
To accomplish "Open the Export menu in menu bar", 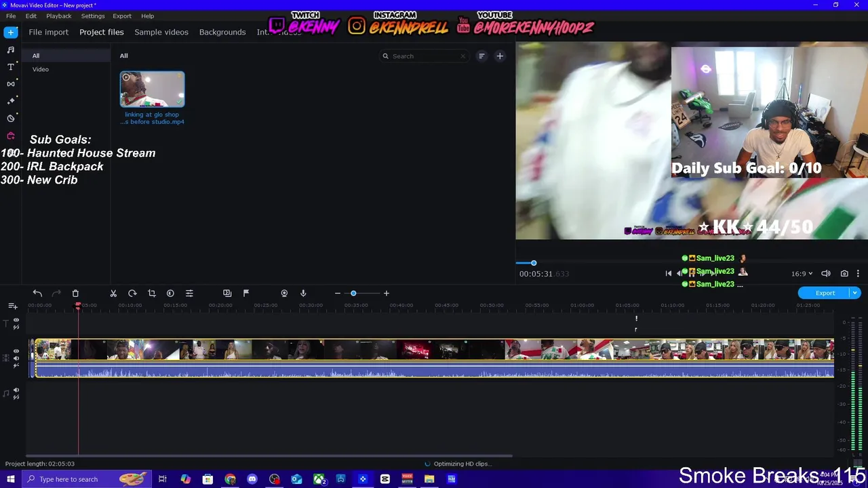I will (122, 16).
